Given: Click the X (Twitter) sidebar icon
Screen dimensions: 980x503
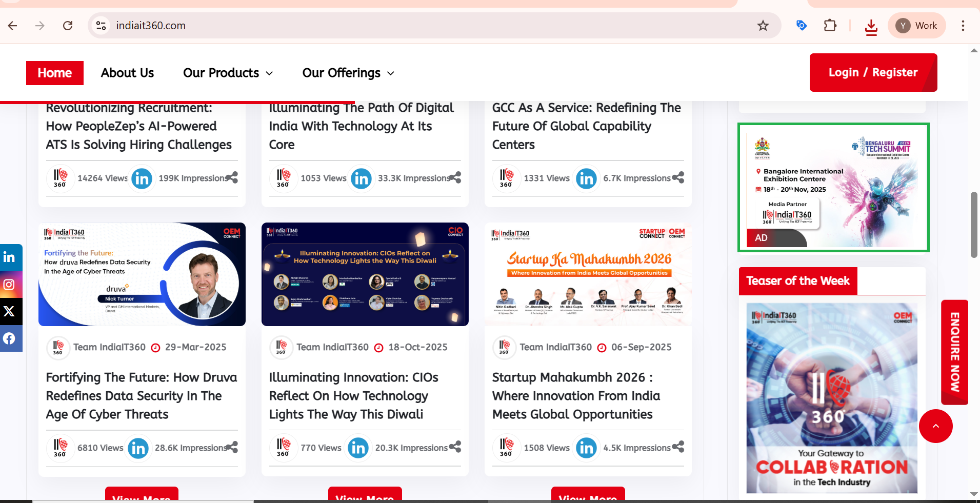Looking at the screenshot, I should coord(10,311).
